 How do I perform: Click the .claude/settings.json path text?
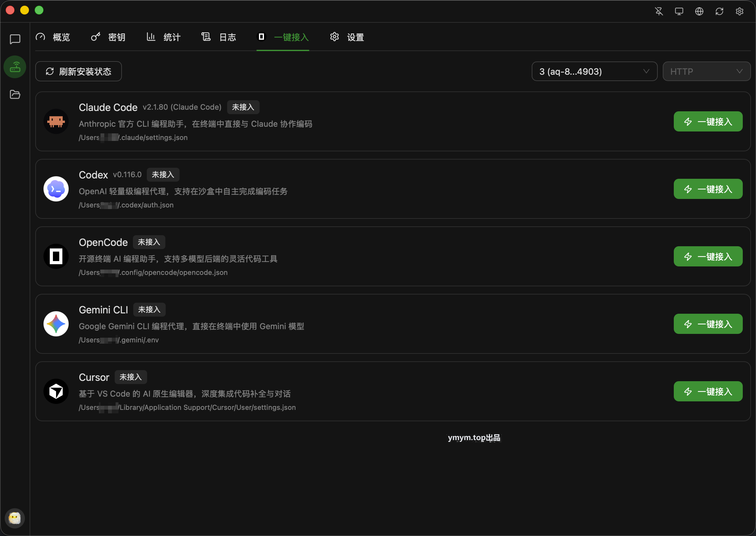click(x=133, y=138)
